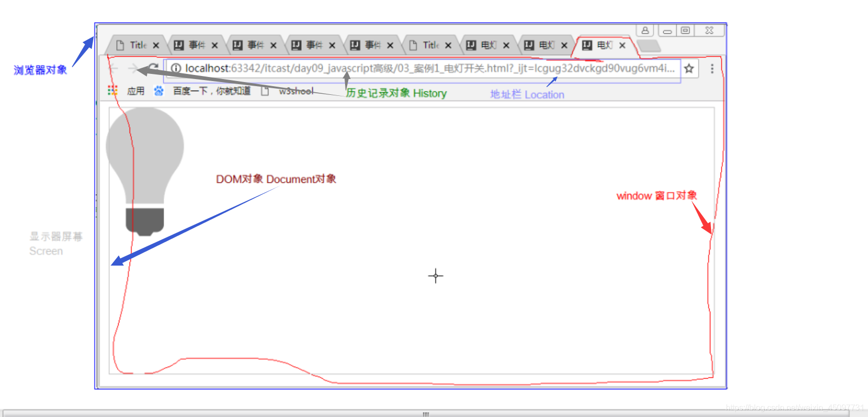Viewport: 868px width, 417px height.
Task: Close the active rightmost 电灯 tab
Action: pyautogui.click(x=622, y=45)
